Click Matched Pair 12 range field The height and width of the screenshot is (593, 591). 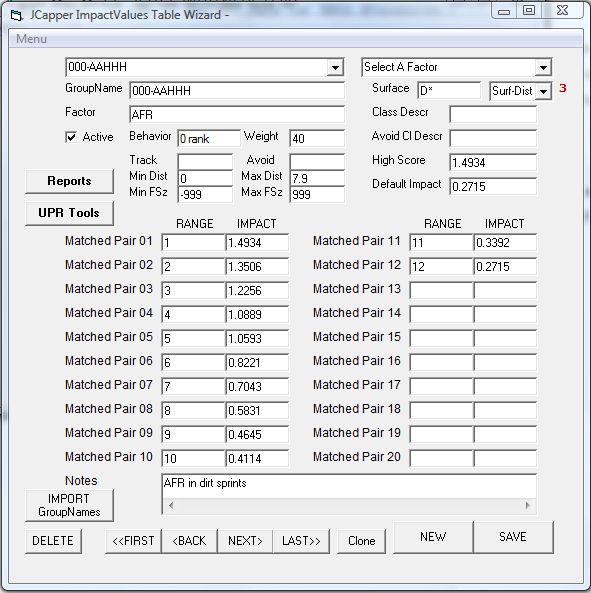442,267
